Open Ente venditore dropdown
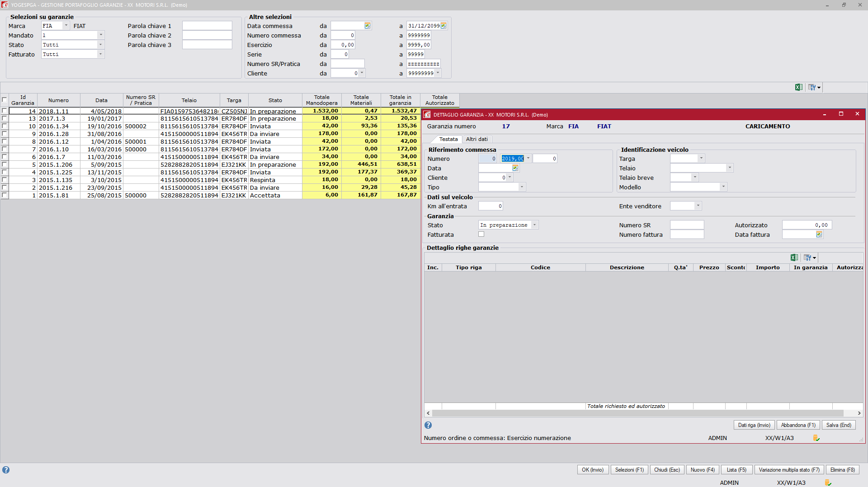Viewport: 868px width, 487px height. [x=698, y=206]
